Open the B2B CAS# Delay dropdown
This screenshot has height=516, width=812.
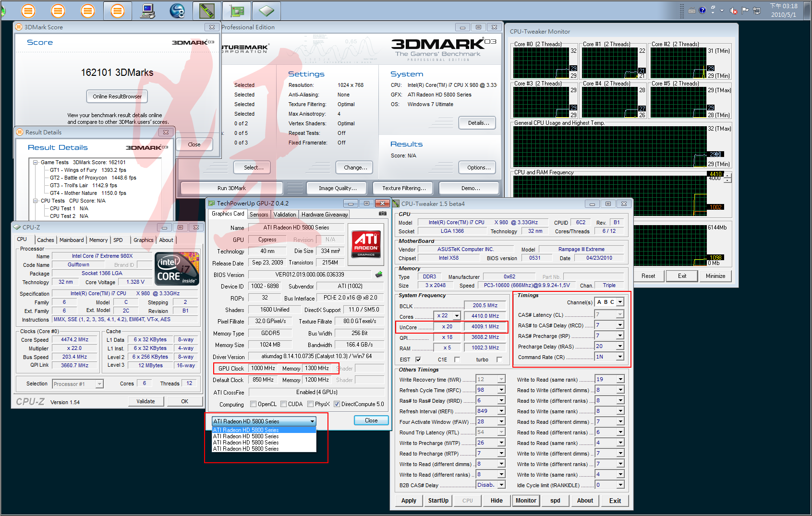point(501,485)
